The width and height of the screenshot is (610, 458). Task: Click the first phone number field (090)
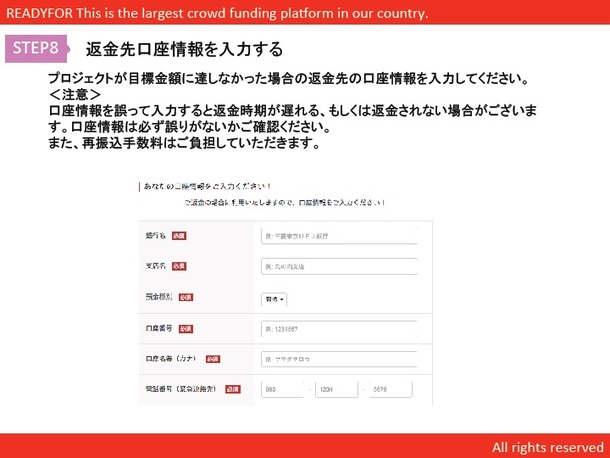[x=284, y=388]
